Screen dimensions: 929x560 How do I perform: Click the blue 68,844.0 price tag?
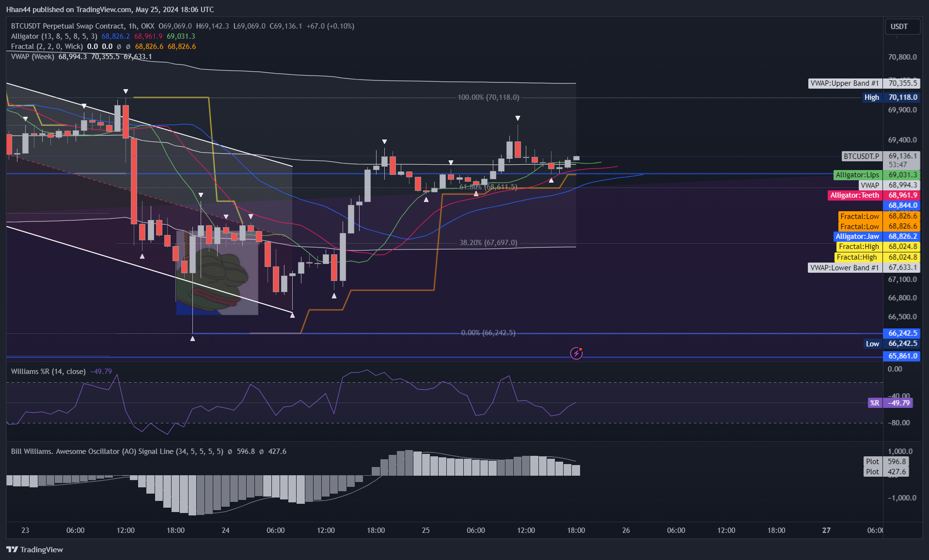tap(901, 205)
